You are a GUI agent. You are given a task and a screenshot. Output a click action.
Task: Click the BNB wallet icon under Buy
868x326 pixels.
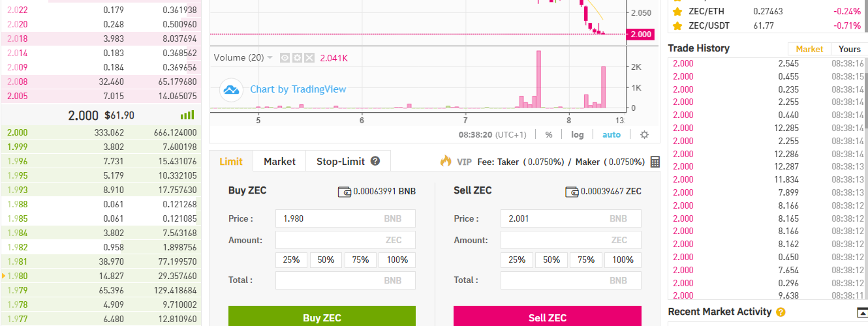(x=344, y=192)
